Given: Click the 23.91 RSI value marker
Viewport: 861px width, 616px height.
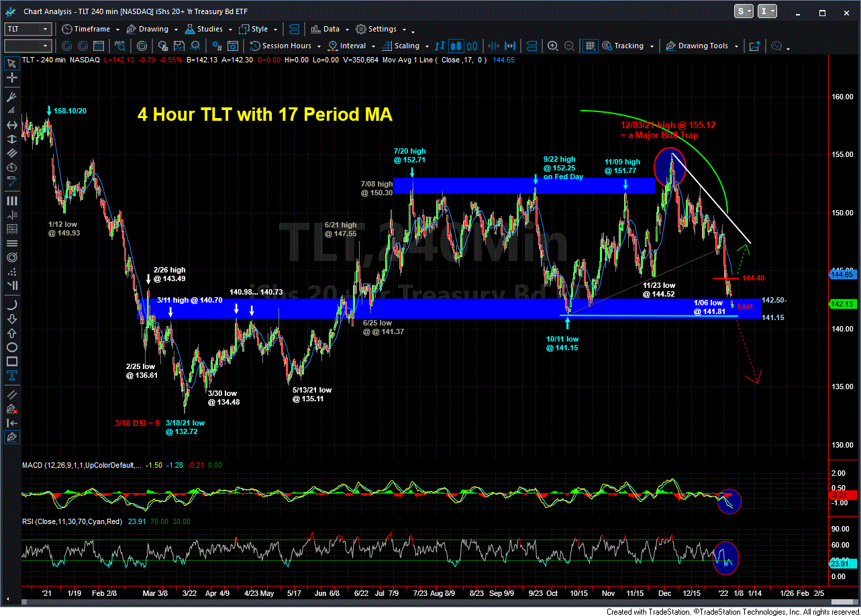Looking at the screenshot, I should click(x=844, y=565).
